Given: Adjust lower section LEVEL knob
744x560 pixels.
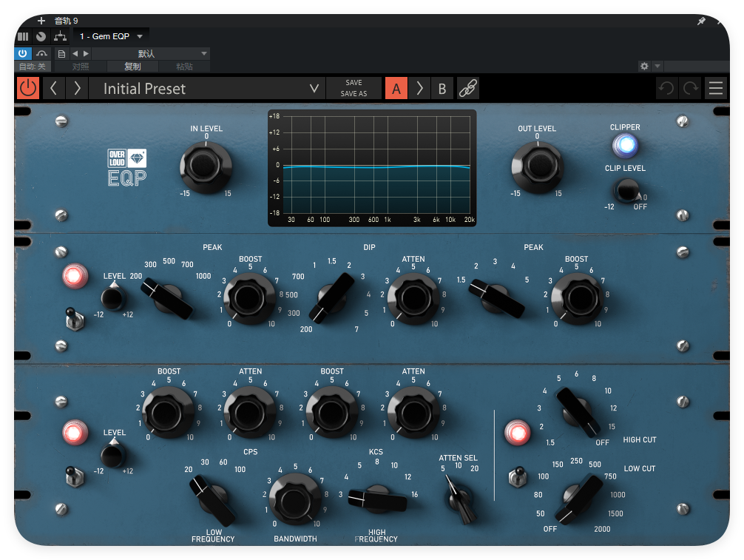Looking at the screenshot, I should [x=113, y=456].
